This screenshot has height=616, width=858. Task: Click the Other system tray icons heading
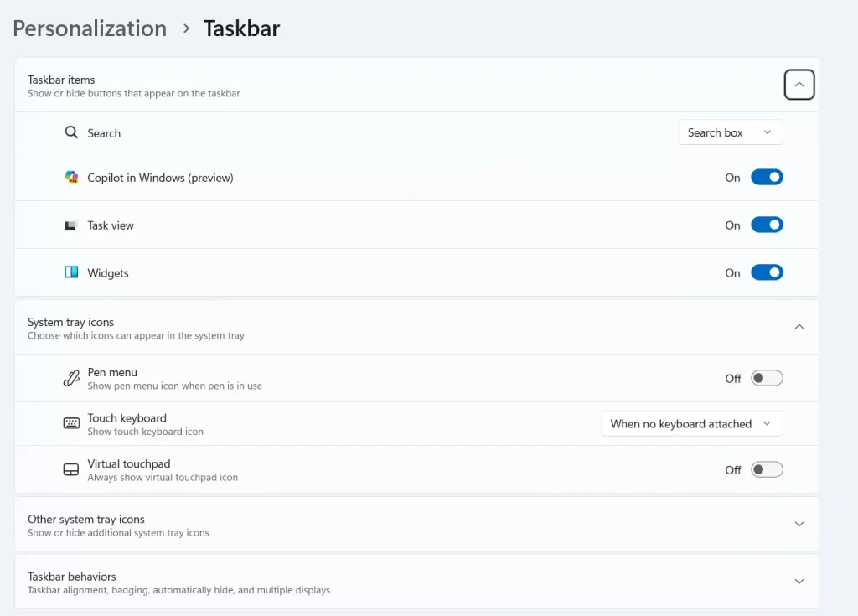tap(86, 519)
